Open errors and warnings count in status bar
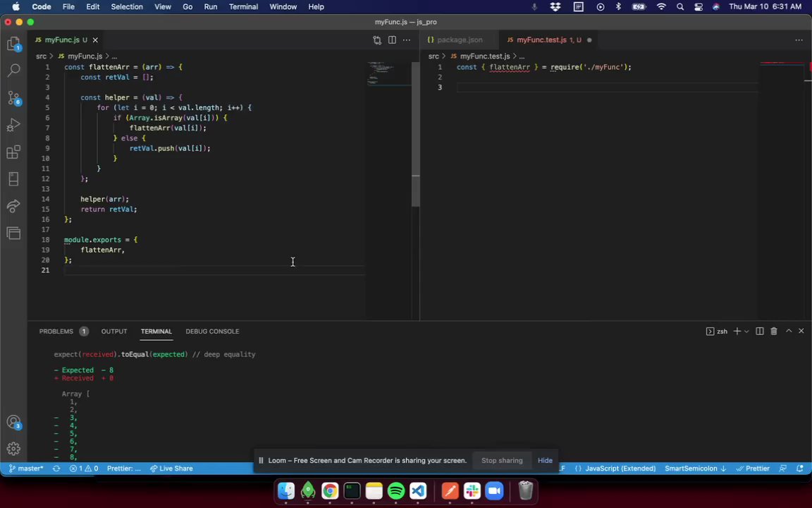Viewport: 812px width, 508px height. coord(84,468)
